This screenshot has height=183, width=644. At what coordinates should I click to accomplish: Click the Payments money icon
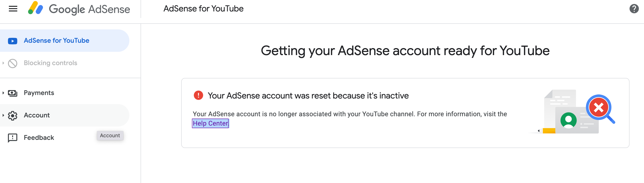(13, 93)
